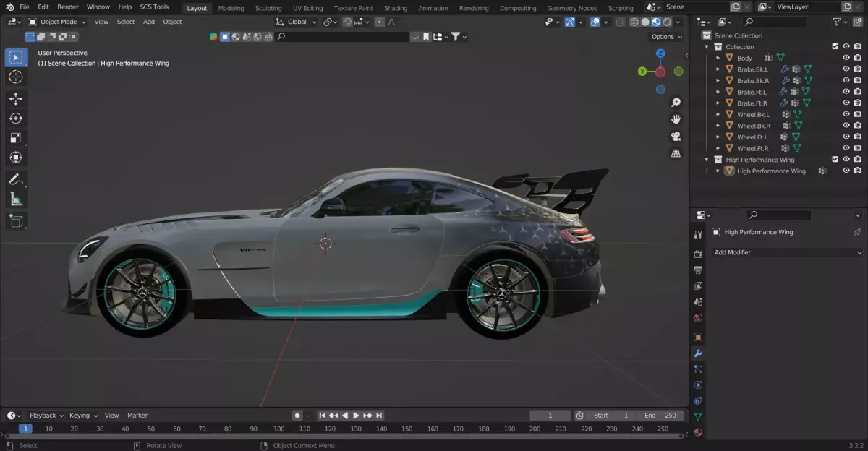Open the timeline View menu
868x451 pixels.
click(x=111, y=416)
